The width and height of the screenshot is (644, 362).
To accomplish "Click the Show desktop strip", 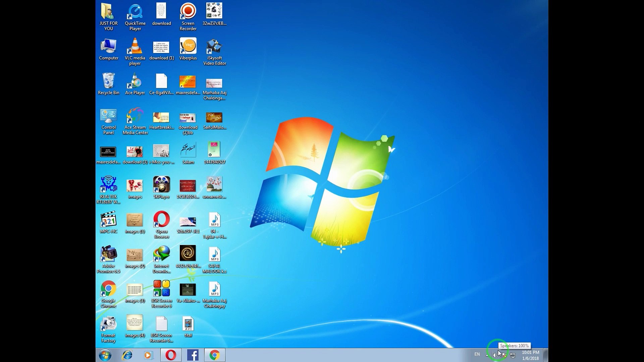I will pyautogui.click(x=546, y=355).
